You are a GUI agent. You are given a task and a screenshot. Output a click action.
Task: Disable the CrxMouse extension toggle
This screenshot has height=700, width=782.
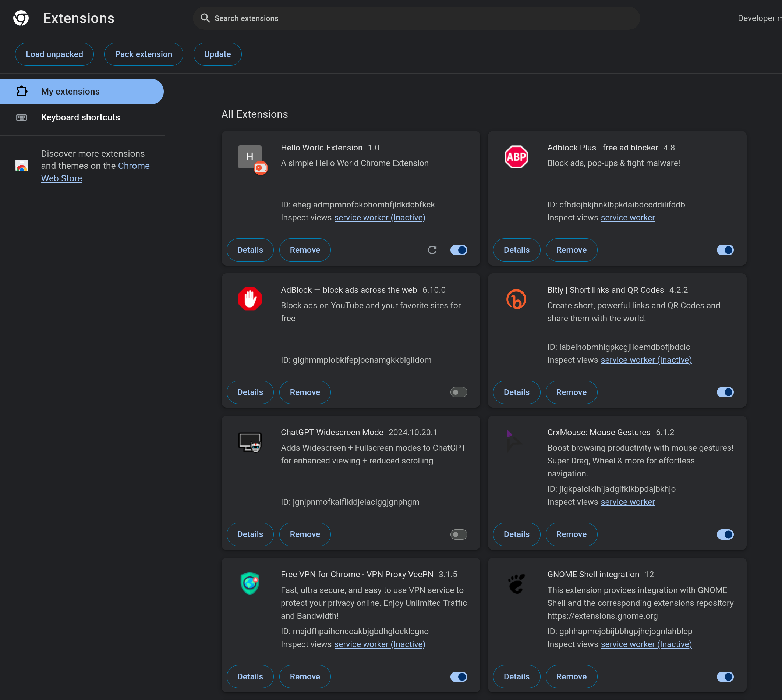[x=725, y=534]
